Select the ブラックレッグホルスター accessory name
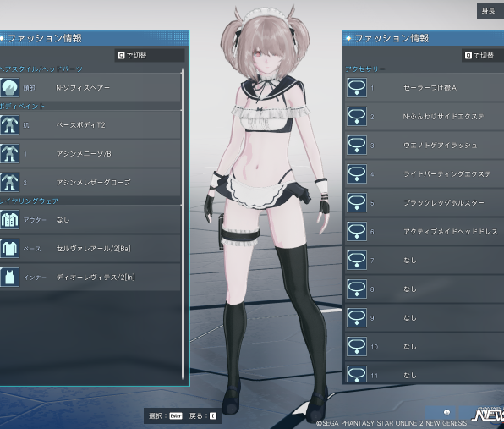 pos(444,202)
